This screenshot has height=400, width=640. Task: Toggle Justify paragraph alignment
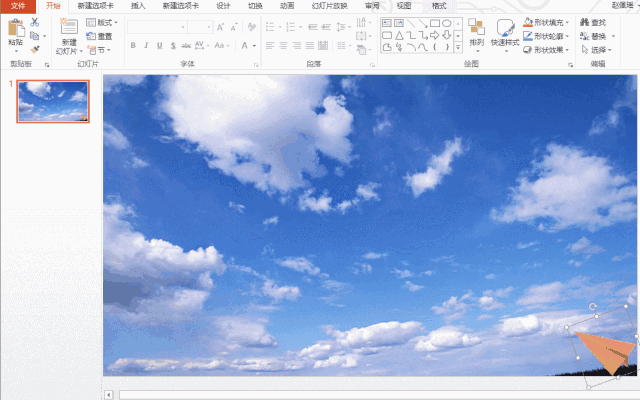(310, 46)
